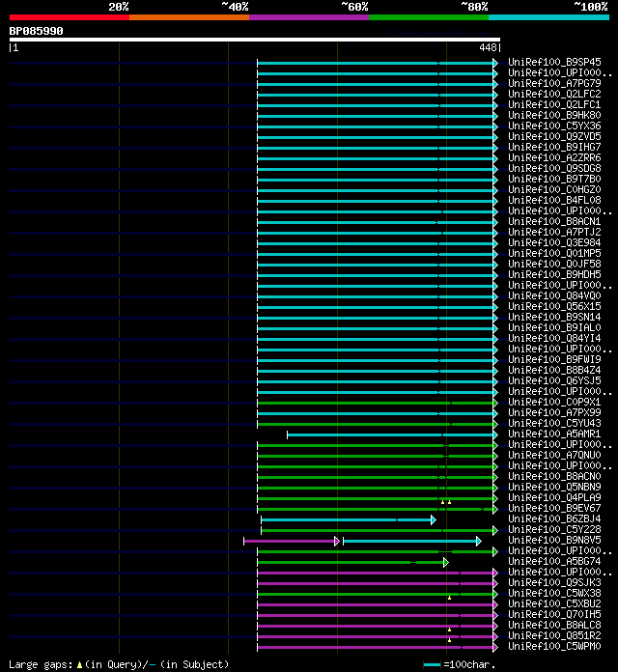
Task: Select the UniRef100_C0P9X1 label
Action: tap(554, 403)
